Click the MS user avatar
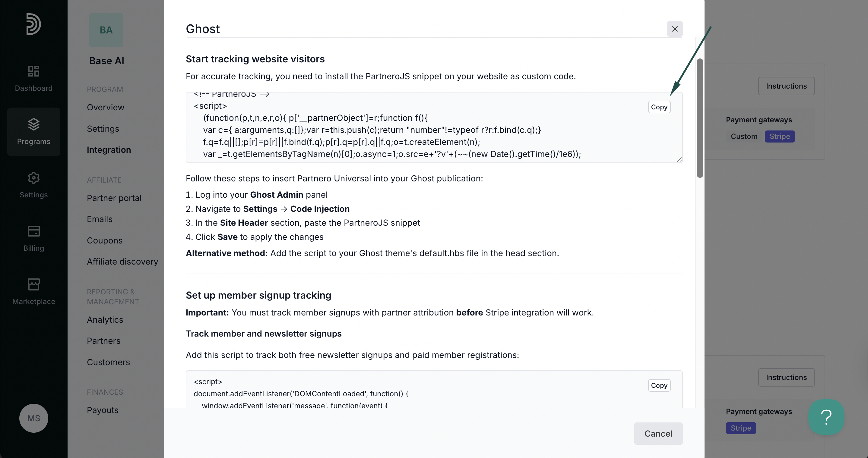This screenshot has height=458, width=868. (34, 418)
